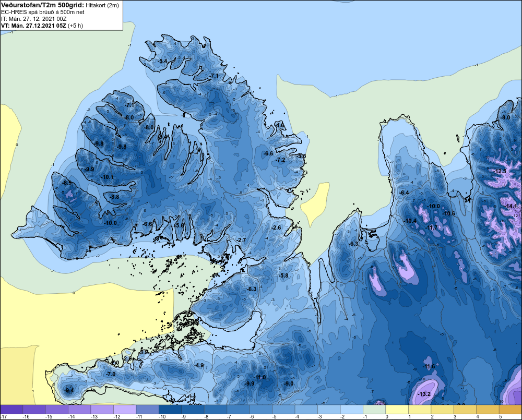Click the -4.9 temperature label
The height and width of the screenshot is (420, 522).
tap(198, 365)
